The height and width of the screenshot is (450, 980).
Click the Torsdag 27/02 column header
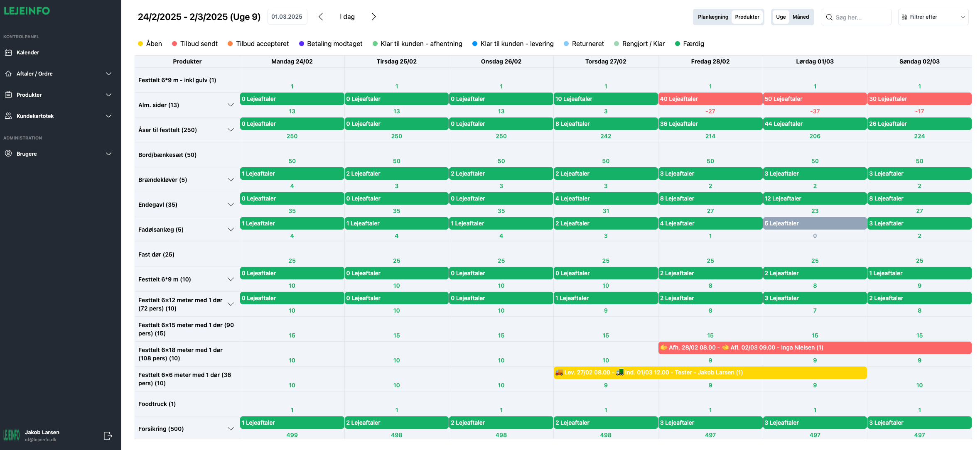606,61
